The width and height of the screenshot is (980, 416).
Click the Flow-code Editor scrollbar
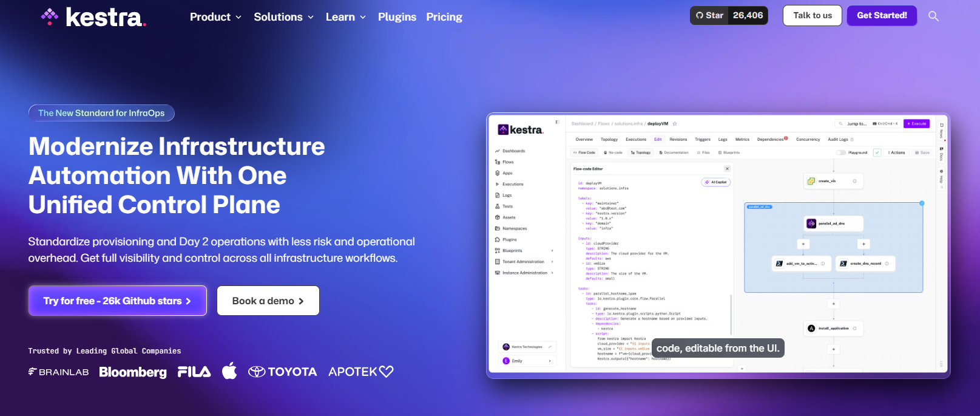coord(731,314)
